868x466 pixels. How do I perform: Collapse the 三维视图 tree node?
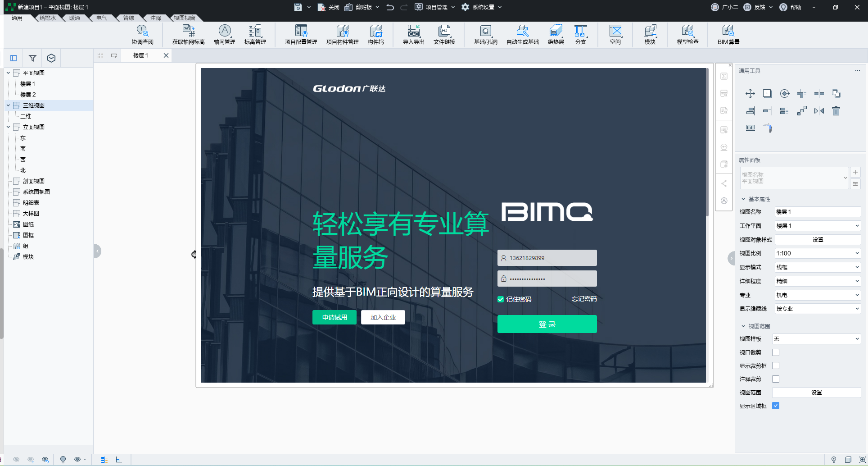point(8,105)
